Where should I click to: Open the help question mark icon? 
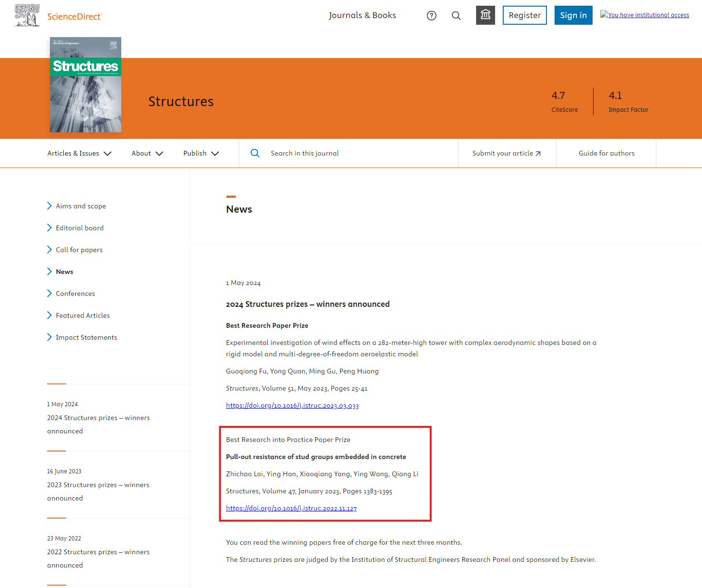431,16
